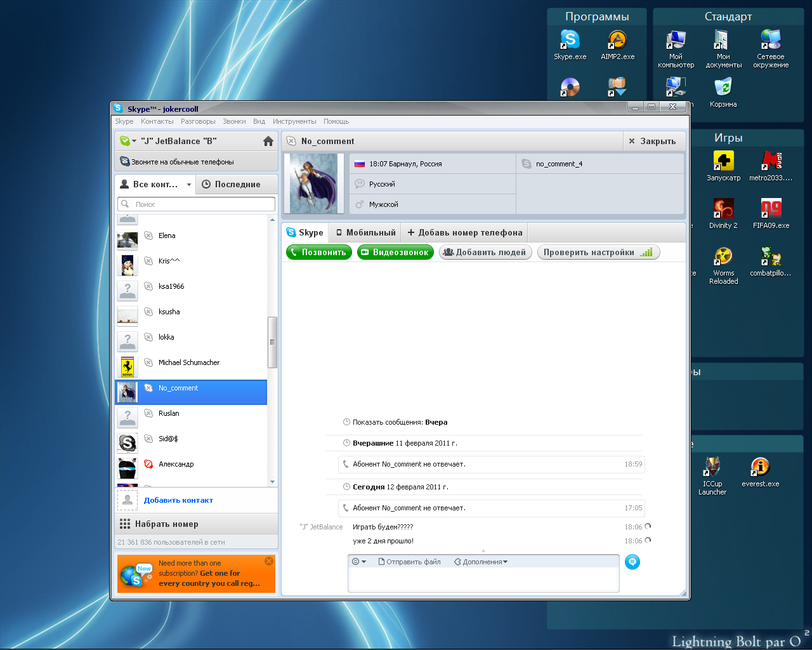
Task: Click the call ordinary phones banner
Action: 196,162
